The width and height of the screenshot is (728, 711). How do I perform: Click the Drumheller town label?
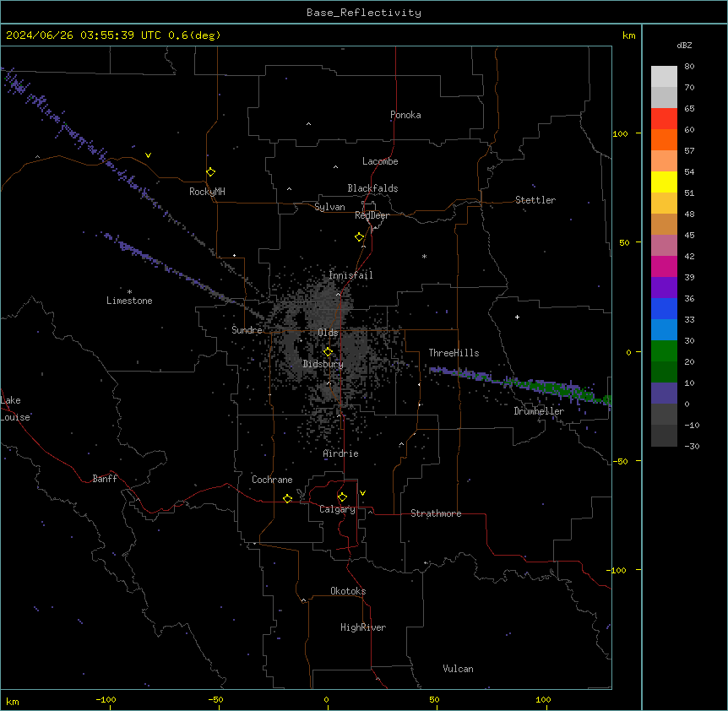539,411
